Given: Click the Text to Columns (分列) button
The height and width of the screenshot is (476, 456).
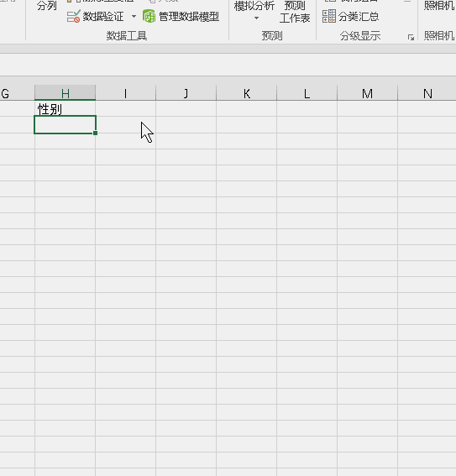Looking at the screenshot, I should click(47, 6).
